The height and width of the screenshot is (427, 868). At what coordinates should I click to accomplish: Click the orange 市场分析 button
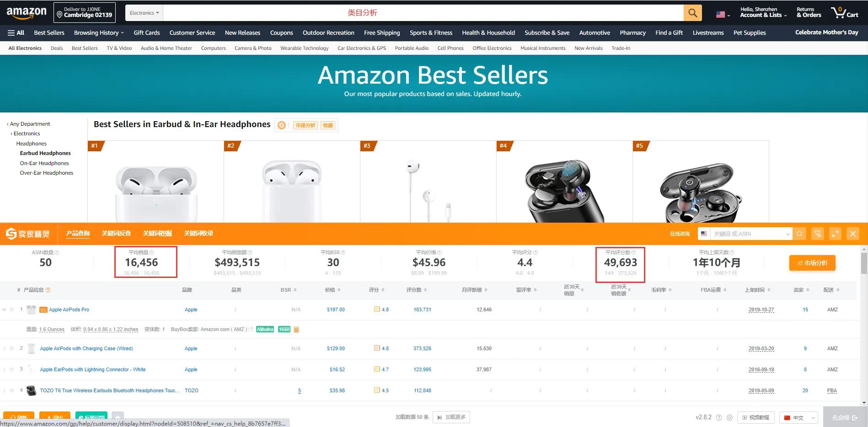812,263
